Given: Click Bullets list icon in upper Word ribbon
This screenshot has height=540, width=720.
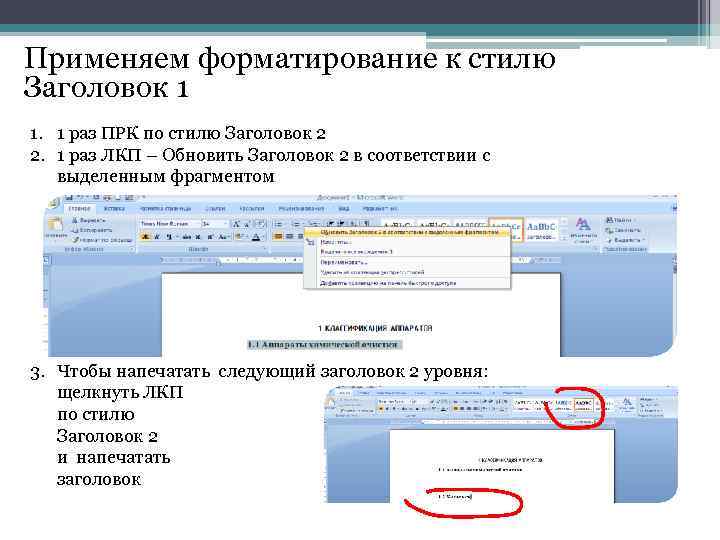Looking at the screenshot, I should [278, 224].
